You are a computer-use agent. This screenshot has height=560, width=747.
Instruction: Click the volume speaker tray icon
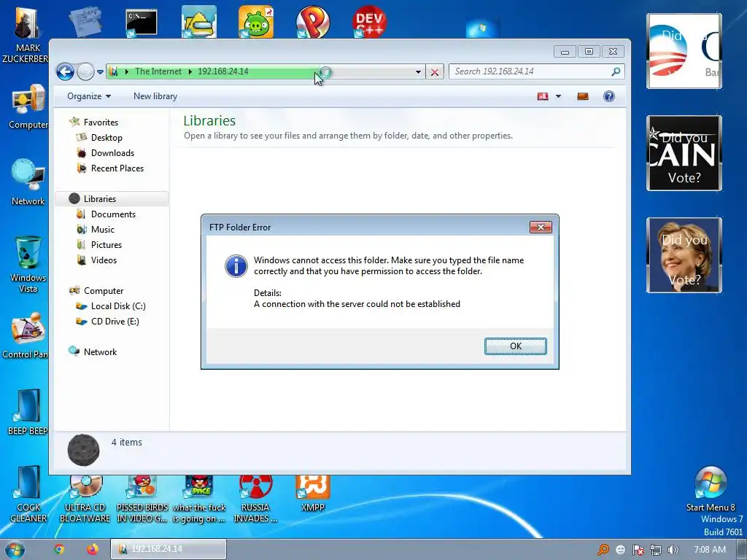(673, 550)
